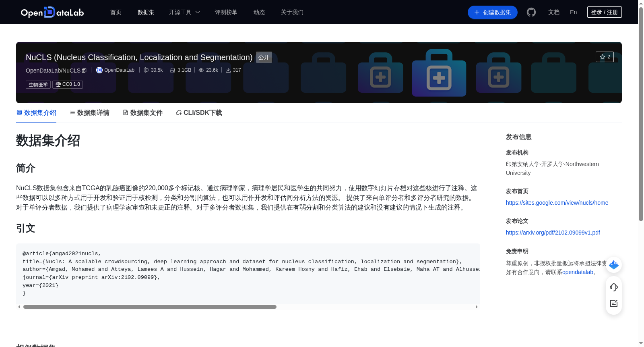The image size is (644, 347).
Task: Click the '@article{amgad2021nucls,' code line
Action: (x=62, y=253)
